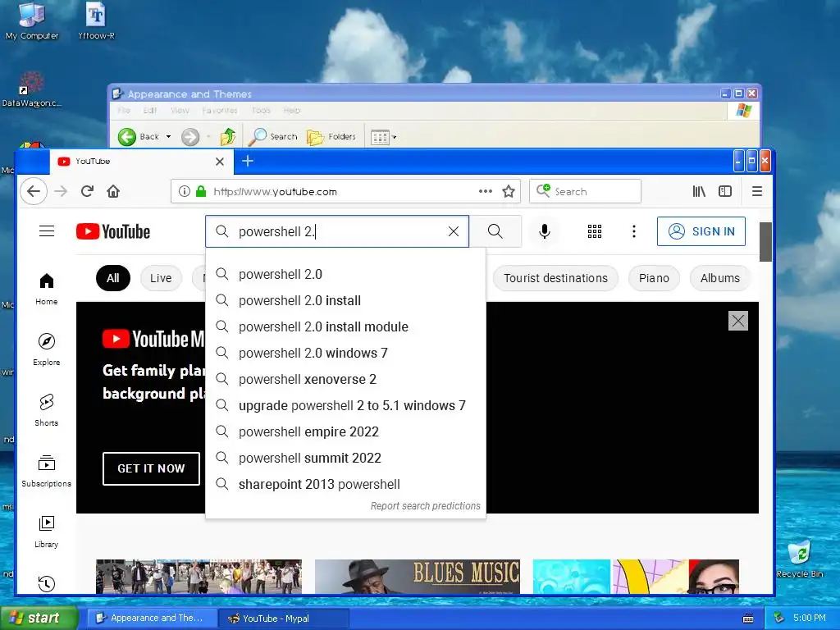The height and width of the screenshot is (630, 840).
Task: Select the YouTube tab
Action: (x=141, y=162)
